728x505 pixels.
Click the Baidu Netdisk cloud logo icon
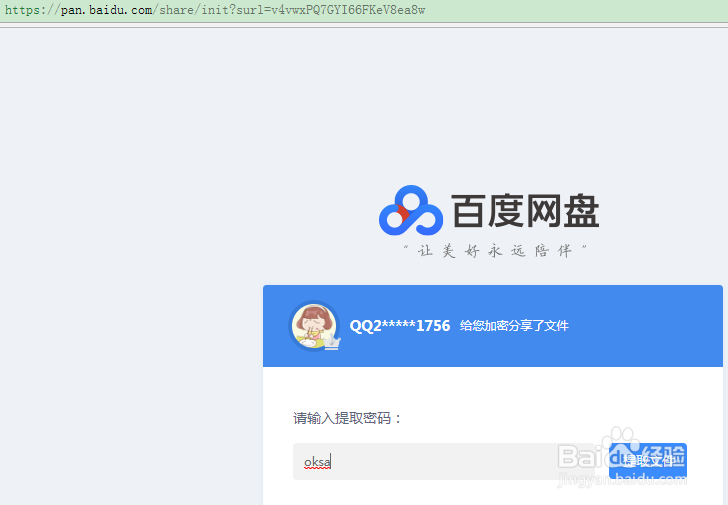point(411,210)
